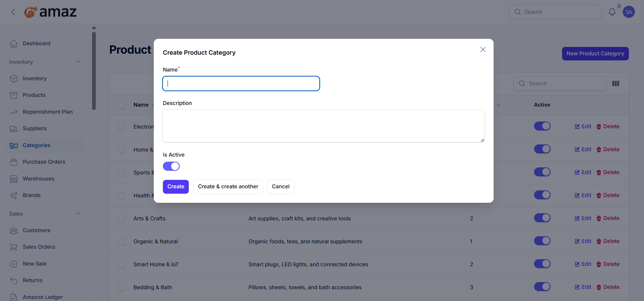
Task: Close the Create Product Category dialog
Action: (x=482, y=50)
